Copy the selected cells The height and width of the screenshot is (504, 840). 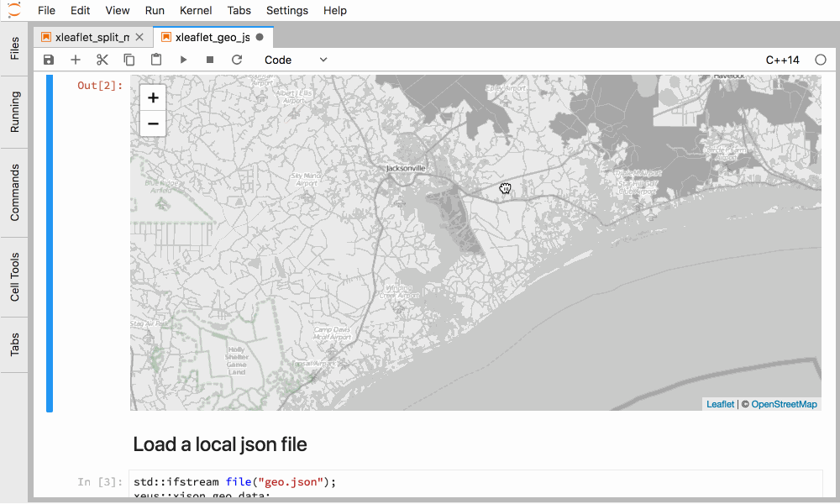[129, 60]
